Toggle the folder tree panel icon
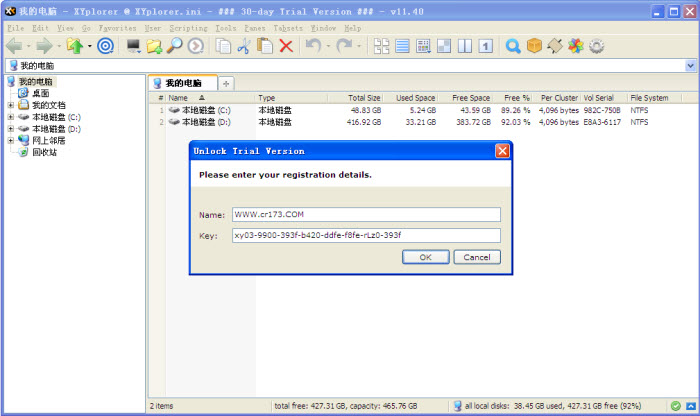The width and height of the screenshot is (700, 416). tap(382, 46)
